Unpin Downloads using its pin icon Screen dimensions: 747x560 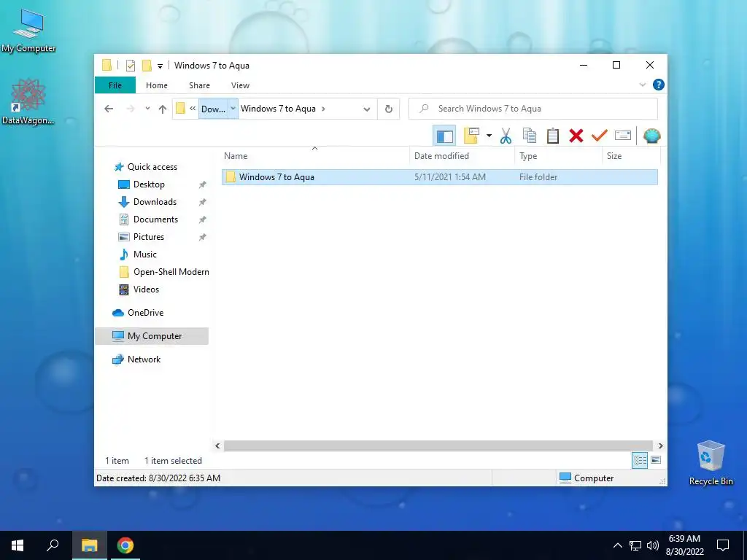(x=203, y=202)
